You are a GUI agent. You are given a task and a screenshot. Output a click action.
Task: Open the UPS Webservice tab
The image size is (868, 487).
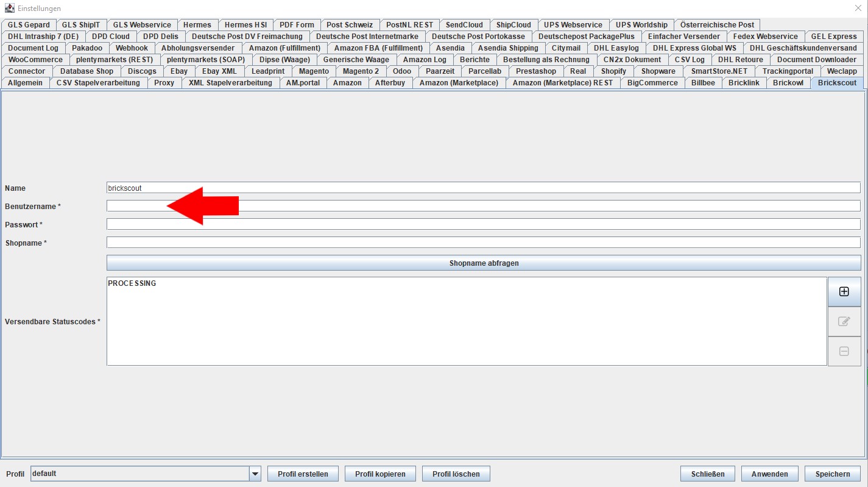tap(573, 25)
